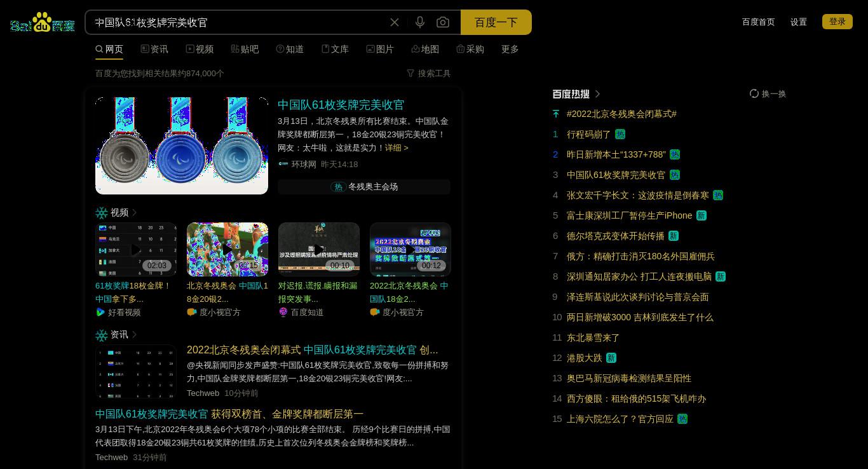
Task: Open hot topic 上海六院怎么了？官方回应
Action: pyautogui.click(x=620, y=419)
